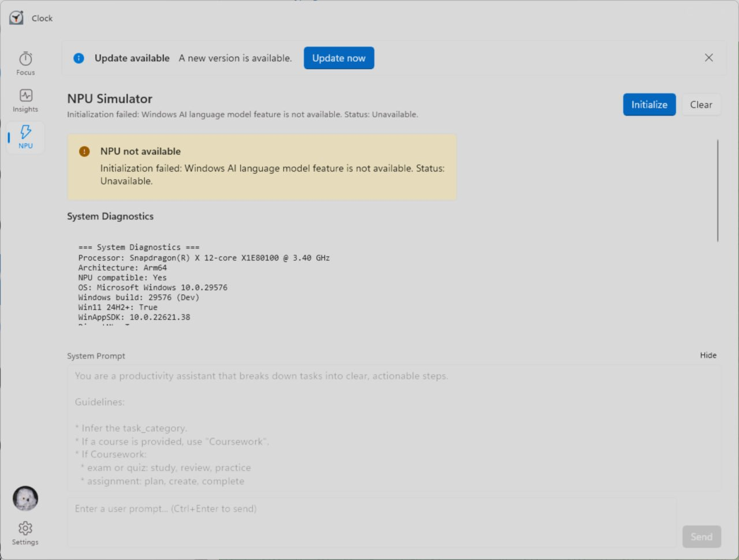Screen dimensions: 739x560
Task: Click the Clock app logo icon
Action: (x=17, y=18)
